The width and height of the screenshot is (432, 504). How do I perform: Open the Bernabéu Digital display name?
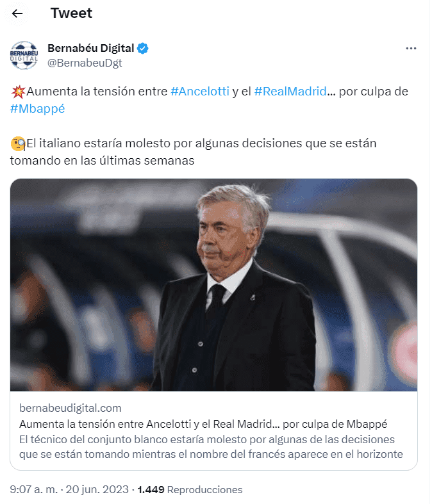[x=91, y=48]
